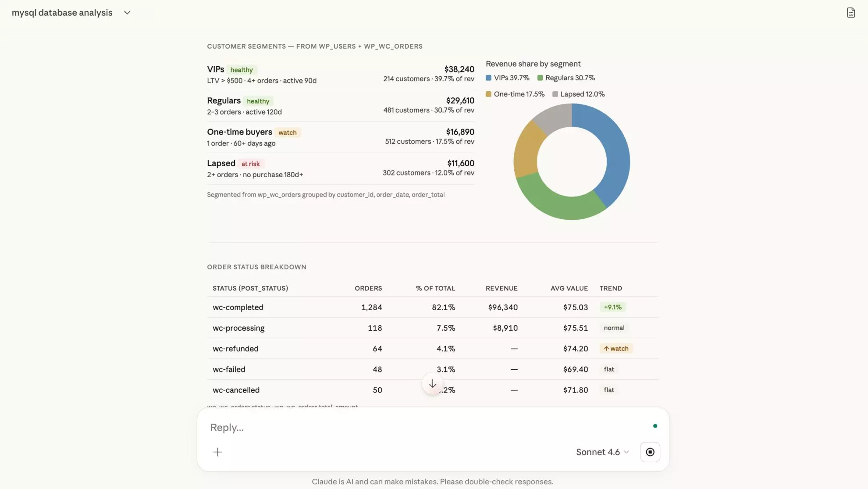Click the $74.20 average value cell
This screenshot has width=868, height=489.
coord(576,349)
